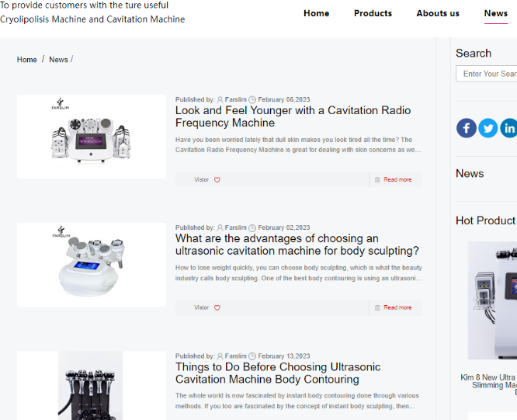Click Read more on first article
This screenshot has width=517, height=420.
[397, 179]
